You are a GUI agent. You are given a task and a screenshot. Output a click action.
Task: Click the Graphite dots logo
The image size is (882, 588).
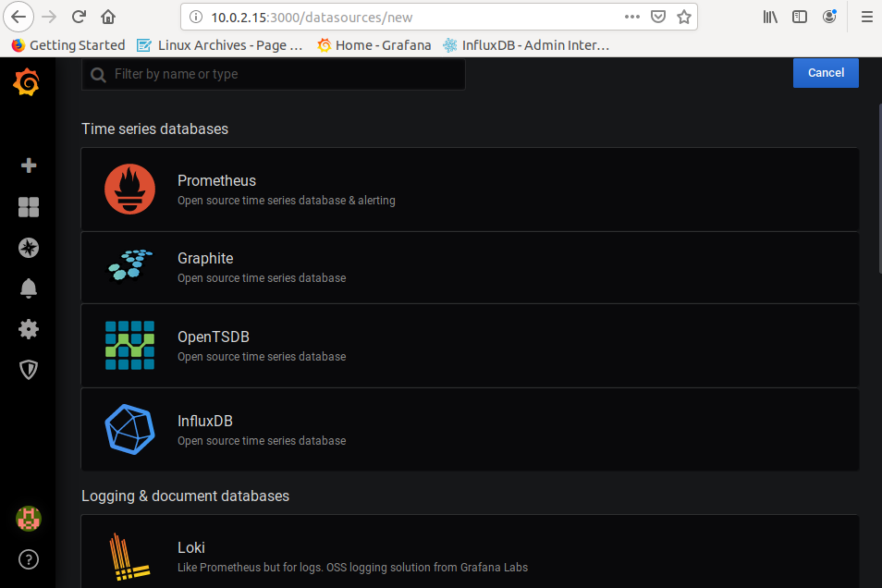130,265
